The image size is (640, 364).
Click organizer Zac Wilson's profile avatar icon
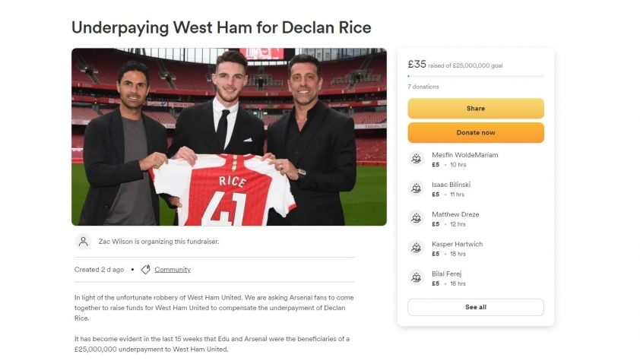click(x=83, y=242)
